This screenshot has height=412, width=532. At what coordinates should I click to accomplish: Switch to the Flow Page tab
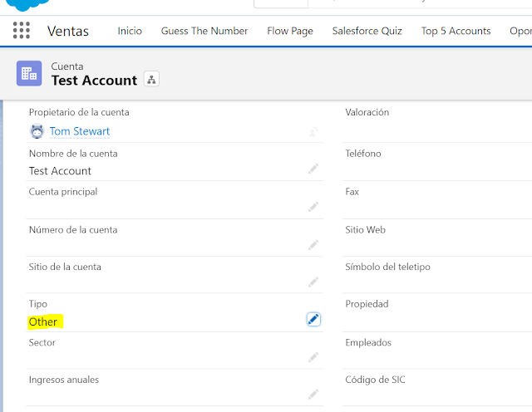(290, 32)
